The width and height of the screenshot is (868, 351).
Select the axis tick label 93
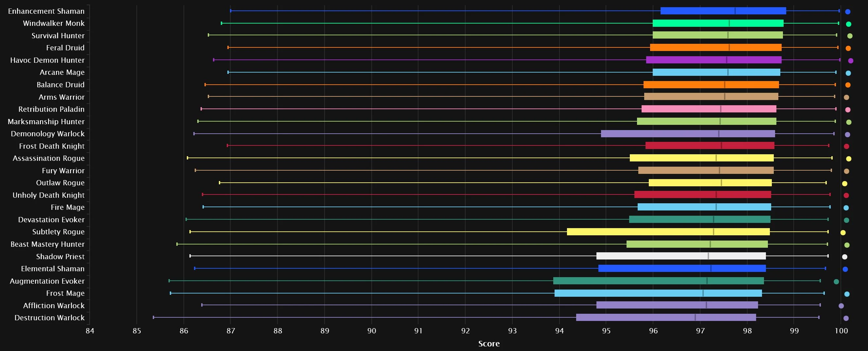click(x=512, y=331)
